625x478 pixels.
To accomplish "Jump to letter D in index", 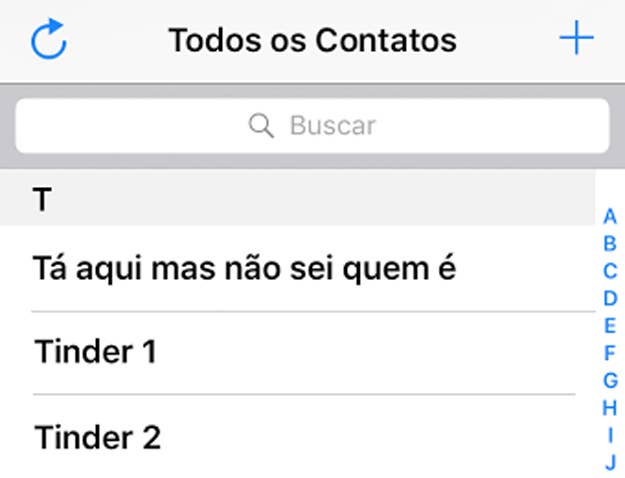I will pos(610,298).
